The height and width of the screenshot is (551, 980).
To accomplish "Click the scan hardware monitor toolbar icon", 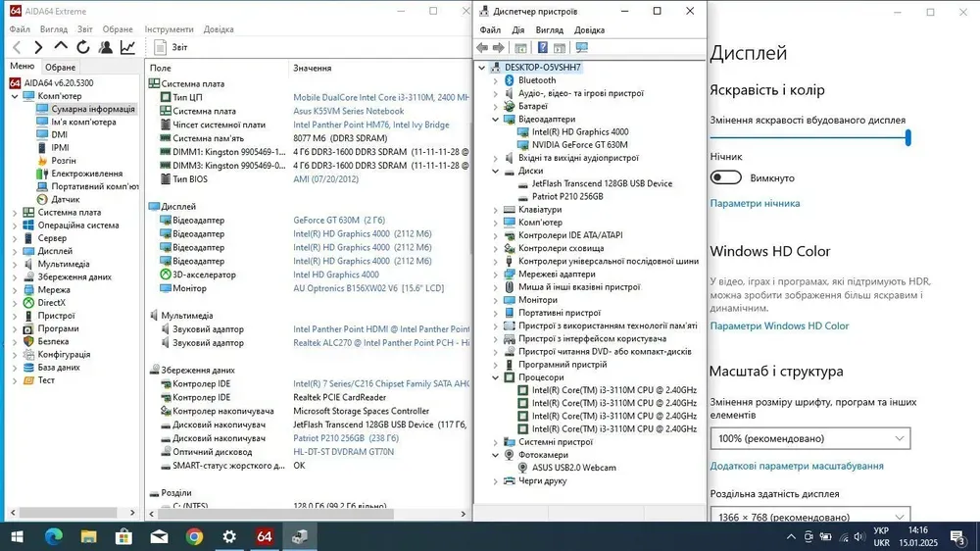I will tap(582, 48).
